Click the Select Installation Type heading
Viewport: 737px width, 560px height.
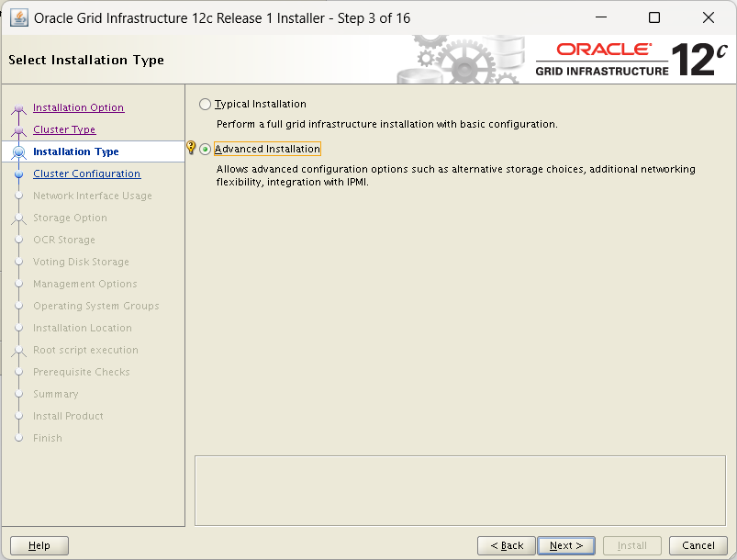point(86,60)
